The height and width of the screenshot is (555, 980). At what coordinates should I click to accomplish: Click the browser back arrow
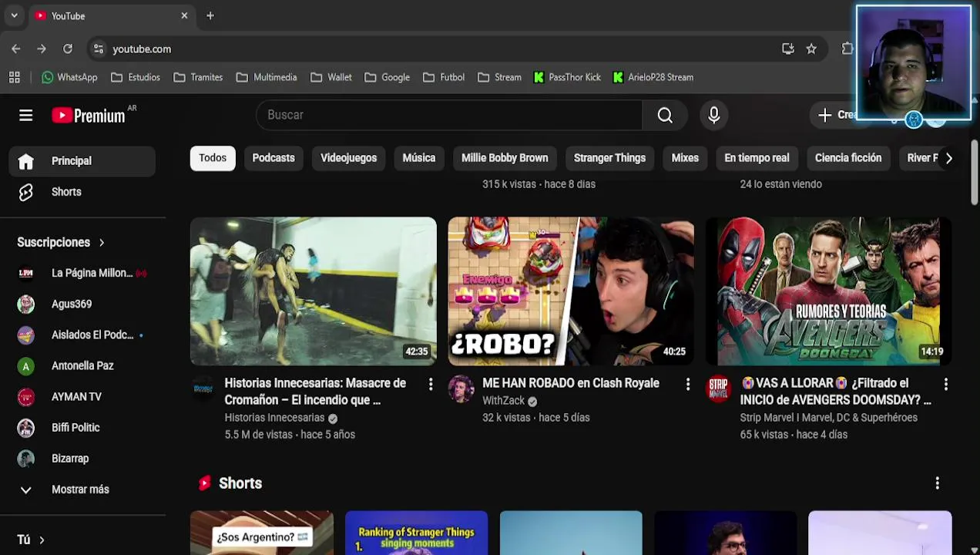[x=16, y=49]
